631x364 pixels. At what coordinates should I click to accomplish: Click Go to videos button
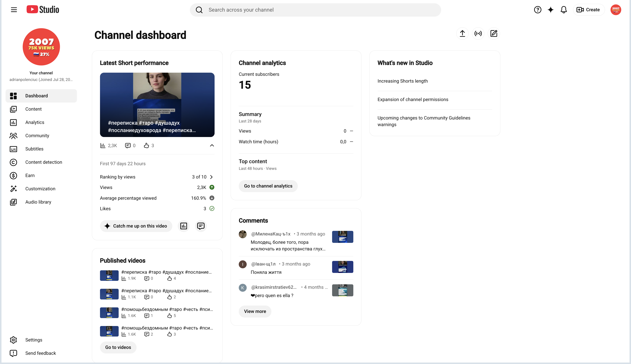[x=118, y=347]
